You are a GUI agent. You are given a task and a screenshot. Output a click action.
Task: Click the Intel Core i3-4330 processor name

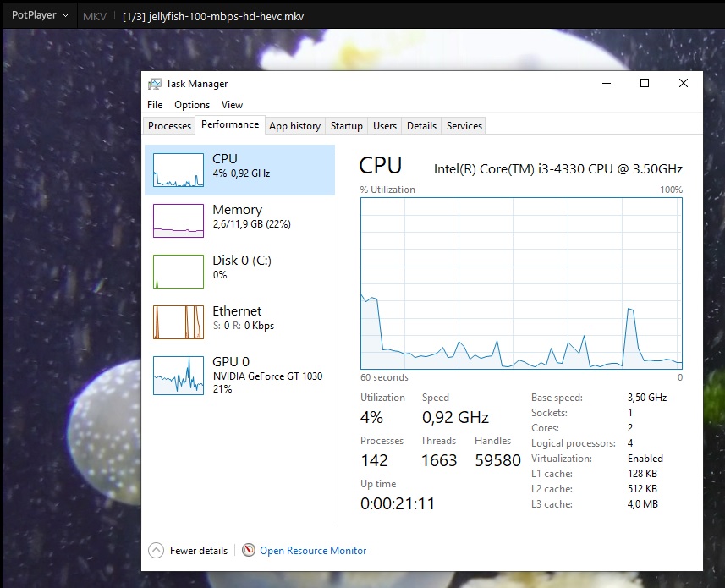click(558, 169)
